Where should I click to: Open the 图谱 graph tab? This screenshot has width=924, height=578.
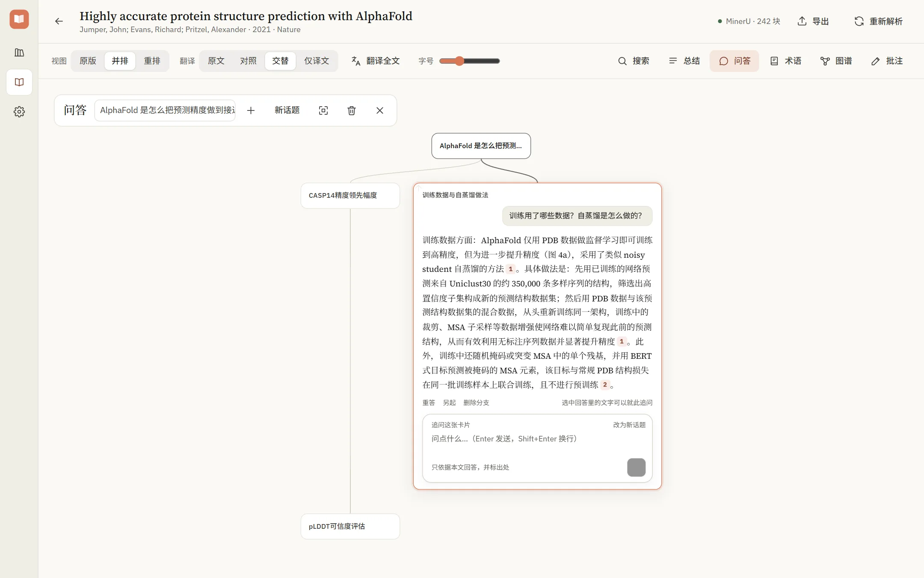836,61
